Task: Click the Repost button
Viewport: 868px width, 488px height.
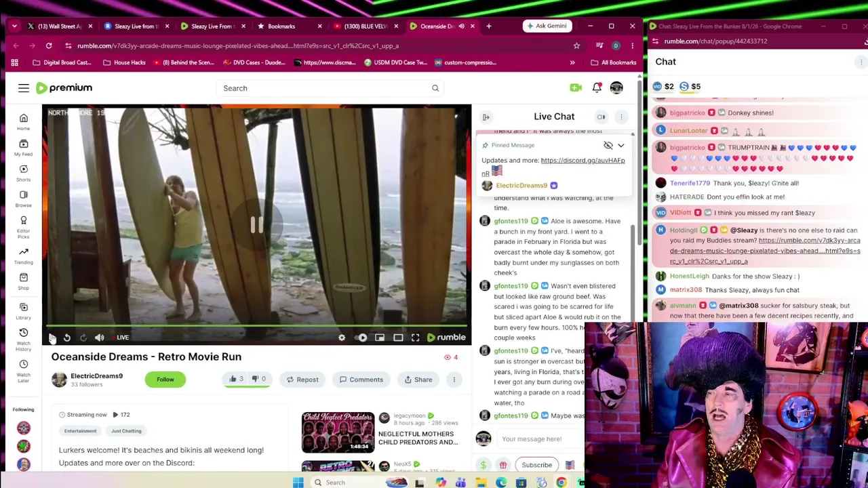Action: pos(302,380)
